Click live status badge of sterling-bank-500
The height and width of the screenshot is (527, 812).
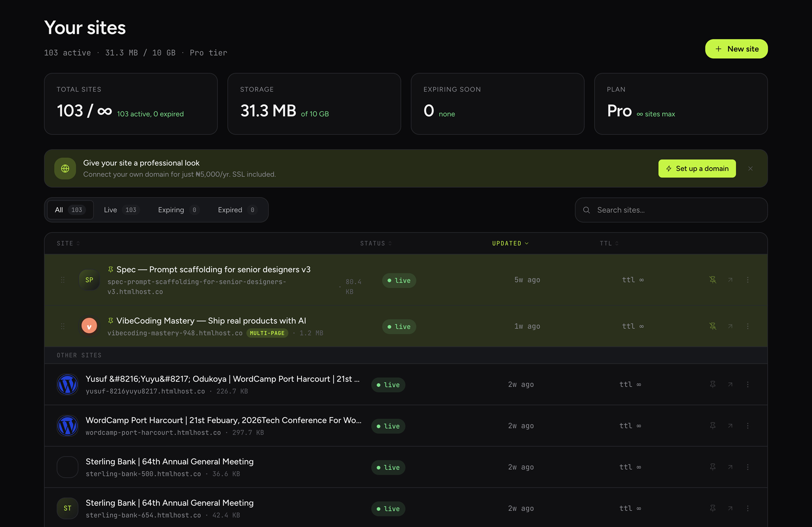388,467
